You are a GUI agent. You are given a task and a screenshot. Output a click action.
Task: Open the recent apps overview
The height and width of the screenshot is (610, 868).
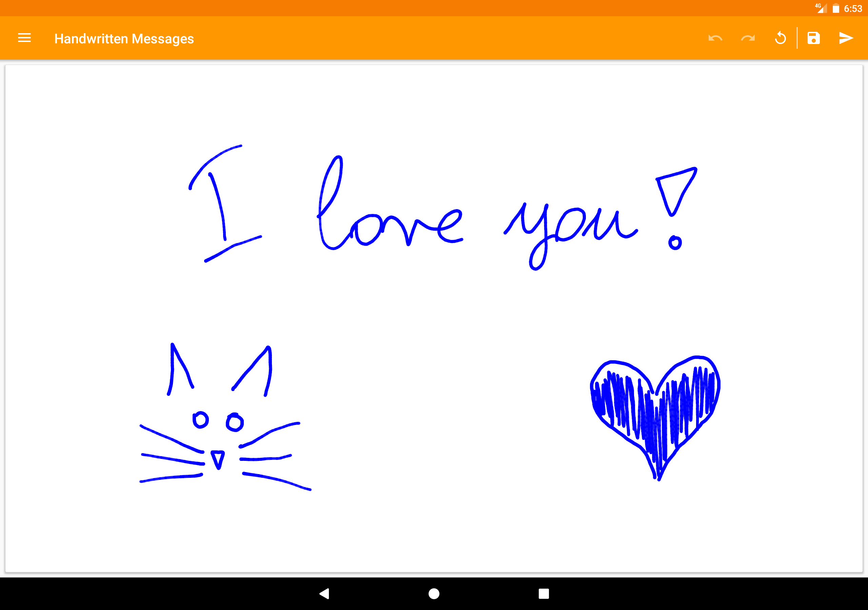(x=544, y=594)
